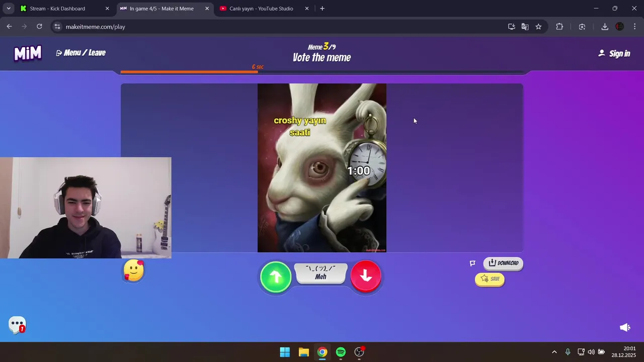Click the MiM logo
Viewport: 644px width, 362px height.
coord(28,53)
